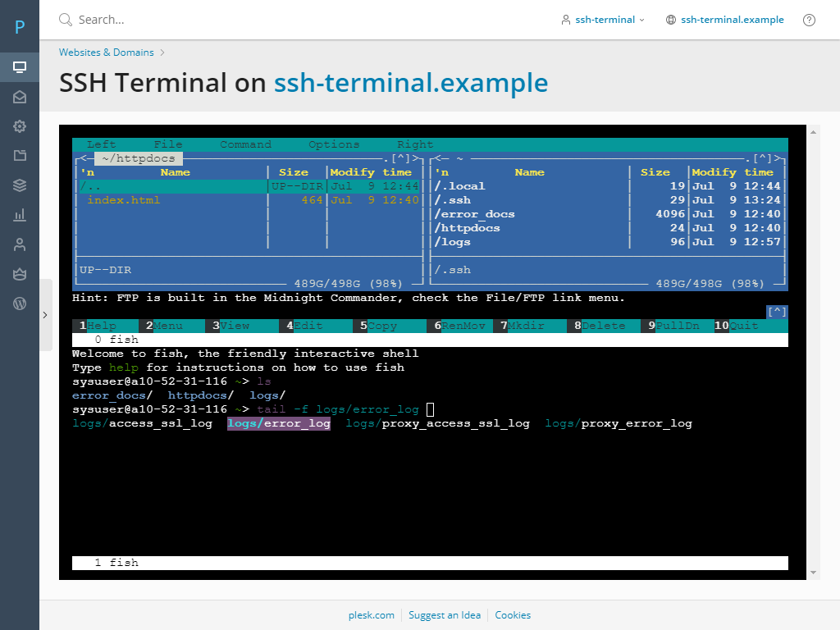
Task: Open the Applications crown icon
Action: 19,273
